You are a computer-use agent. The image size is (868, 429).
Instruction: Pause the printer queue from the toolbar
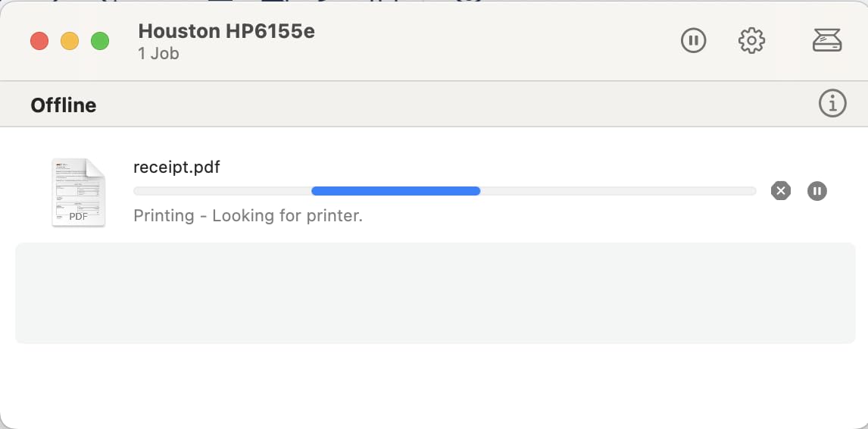point(693,40)
